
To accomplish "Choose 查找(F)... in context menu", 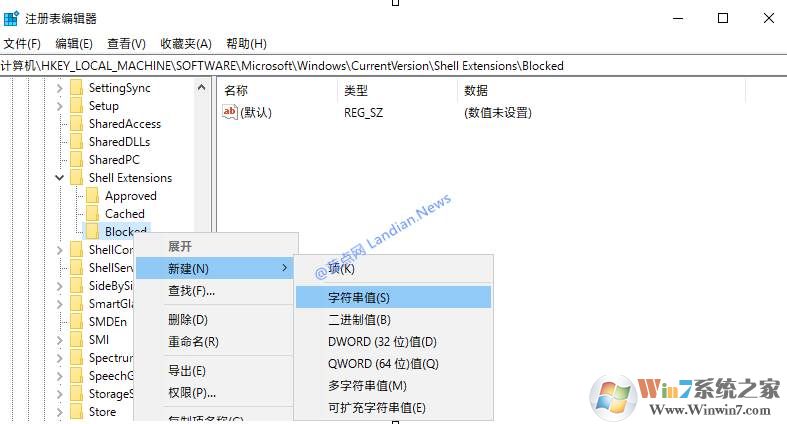I will (x=214, y=291).
